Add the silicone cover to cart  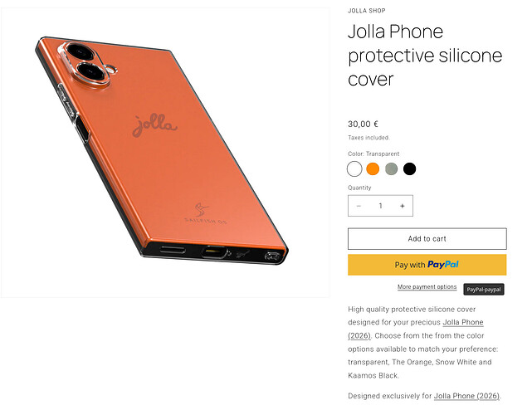(427, 238)
